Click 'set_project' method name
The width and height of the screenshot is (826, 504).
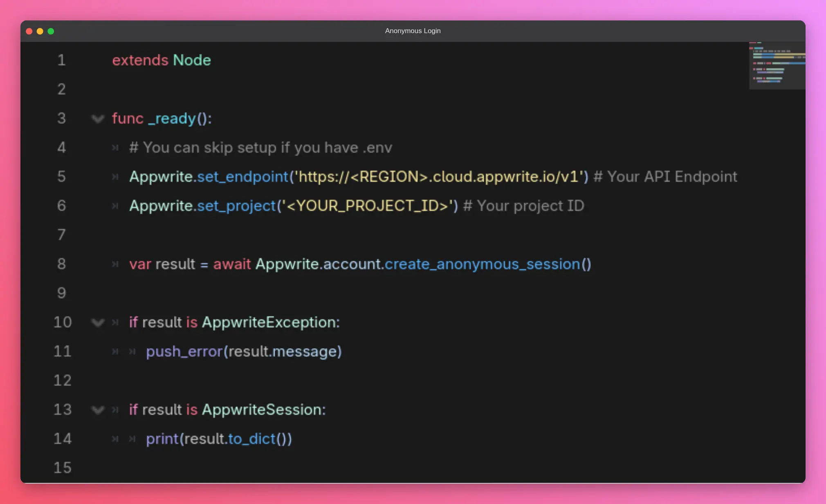coord(237,206)
